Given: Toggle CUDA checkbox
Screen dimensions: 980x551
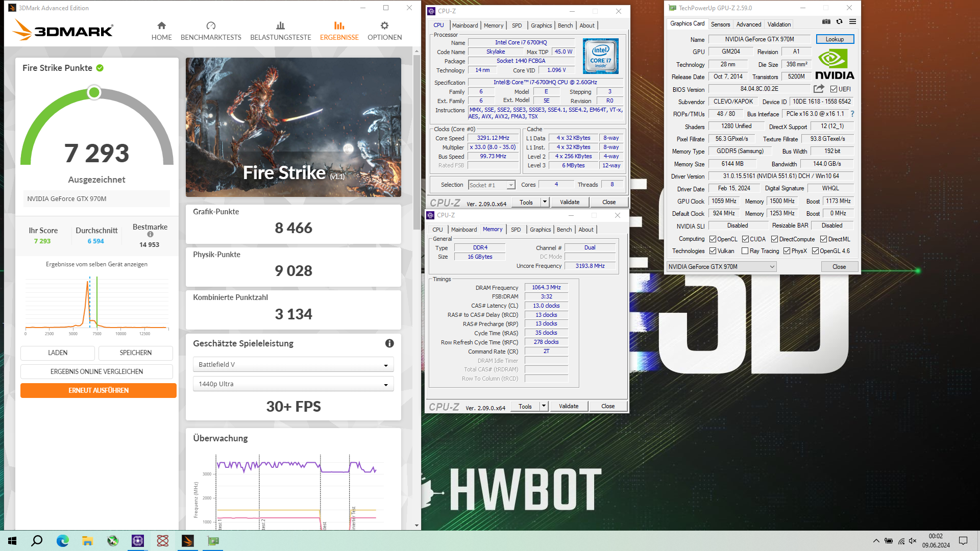Looking at the screenshot, I should (745, 239).
